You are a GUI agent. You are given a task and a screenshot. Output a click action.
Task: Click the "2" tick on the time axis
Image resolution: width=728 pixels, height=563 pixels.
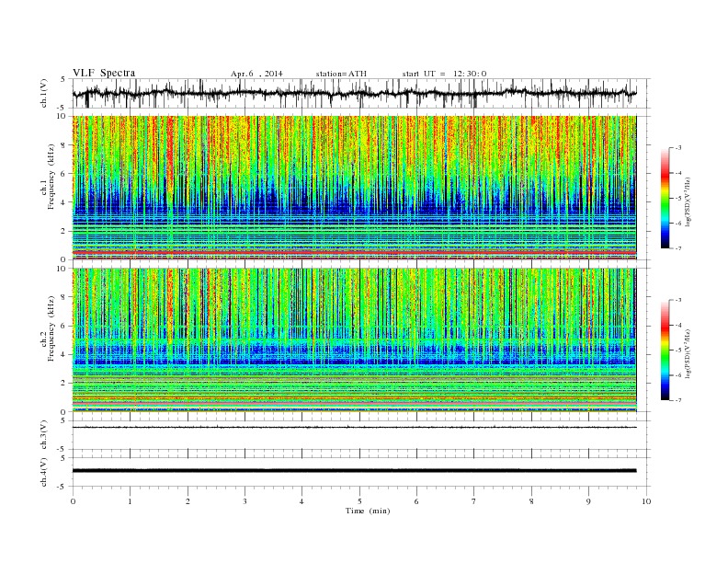pos(188,501)
